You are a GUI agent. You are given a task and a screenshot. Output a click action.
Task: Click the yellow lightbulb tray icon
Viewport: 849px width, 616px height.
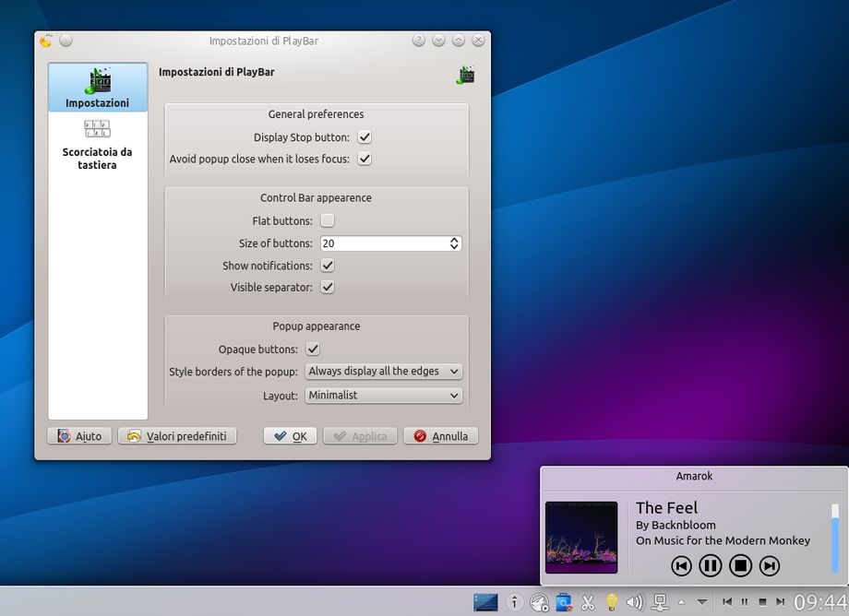pyautogui.click(x=611, y=602)
